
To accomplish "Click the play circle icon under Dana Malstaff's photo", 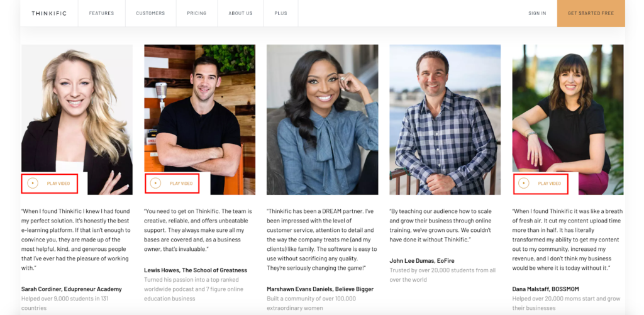I will pyautogui.click(x=524, y=183).
